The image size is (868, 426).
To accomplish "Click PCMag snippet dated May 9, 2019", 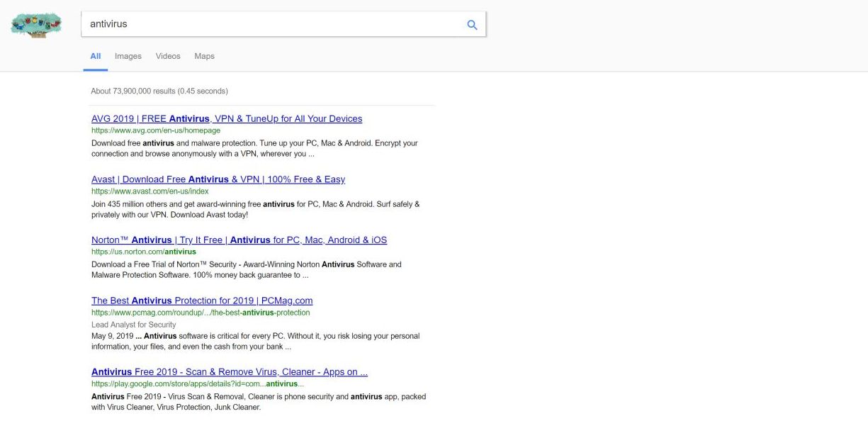I will 256,342.
